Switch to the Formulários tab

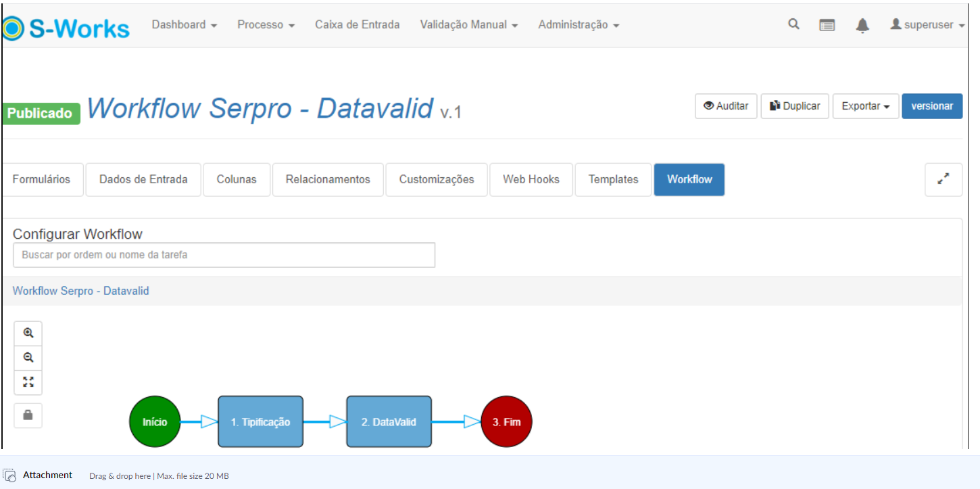41,179
